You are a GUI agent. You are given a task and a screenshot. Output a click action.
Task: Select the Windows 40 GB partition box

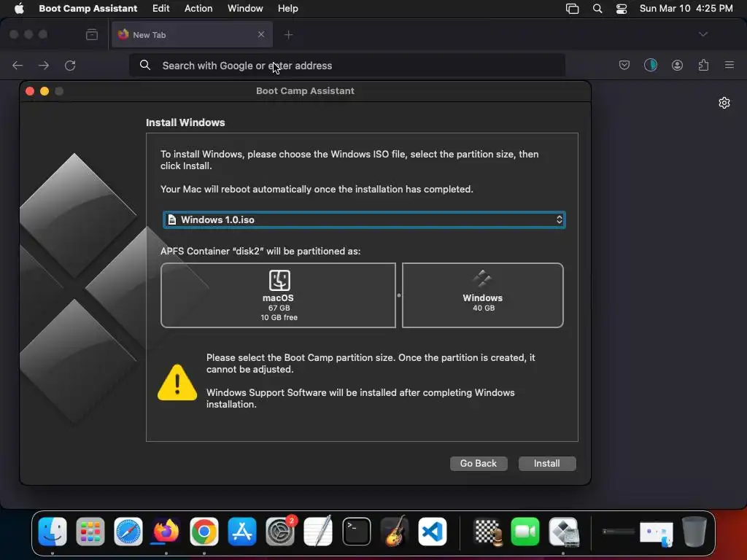(x=483, y=295)
